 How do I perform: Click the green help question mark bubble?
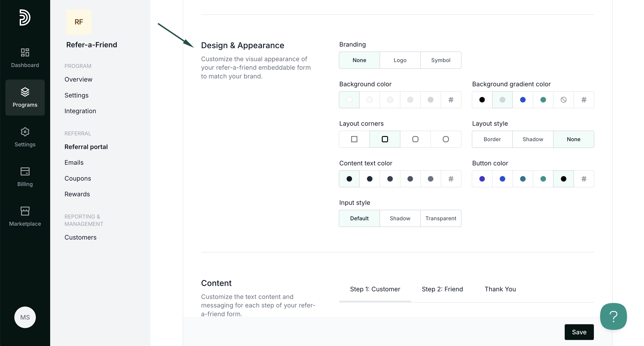(613, 316)
